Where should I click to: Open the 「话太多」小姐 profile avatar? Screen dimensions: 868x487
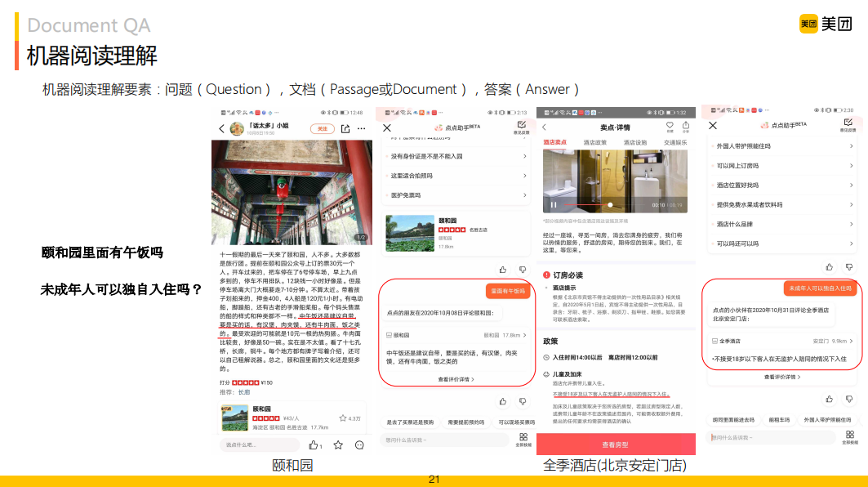coord(237,128)
